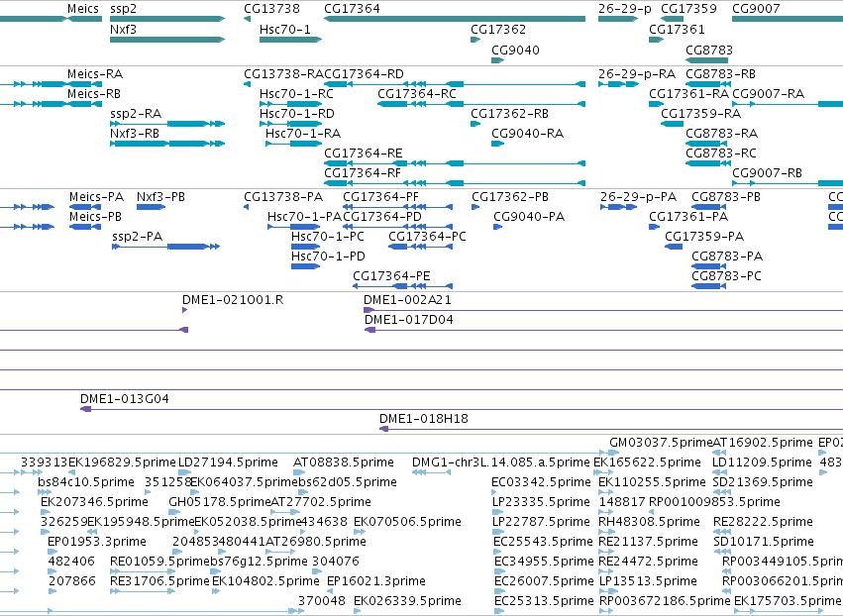The image size is (843, 616).
Task: Select the 26-29-p-RA transcript
Action: click(x=618, y=84)
